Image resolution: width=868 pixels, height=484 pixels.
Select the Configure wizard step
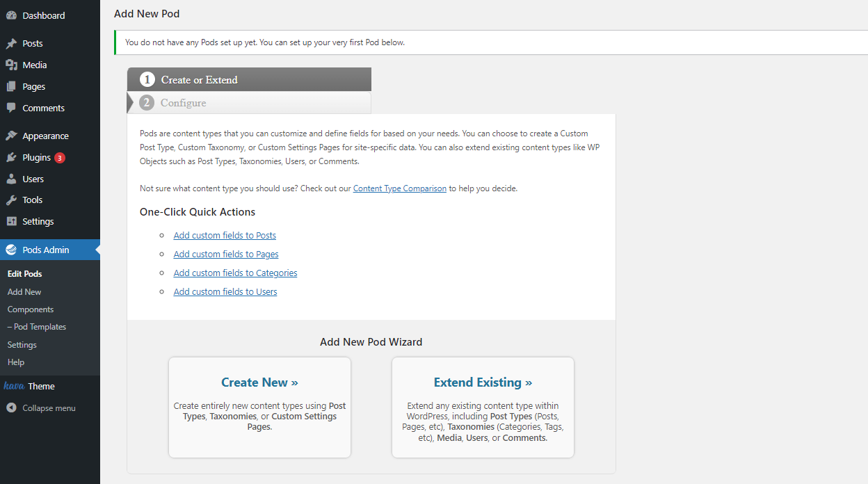249,103
